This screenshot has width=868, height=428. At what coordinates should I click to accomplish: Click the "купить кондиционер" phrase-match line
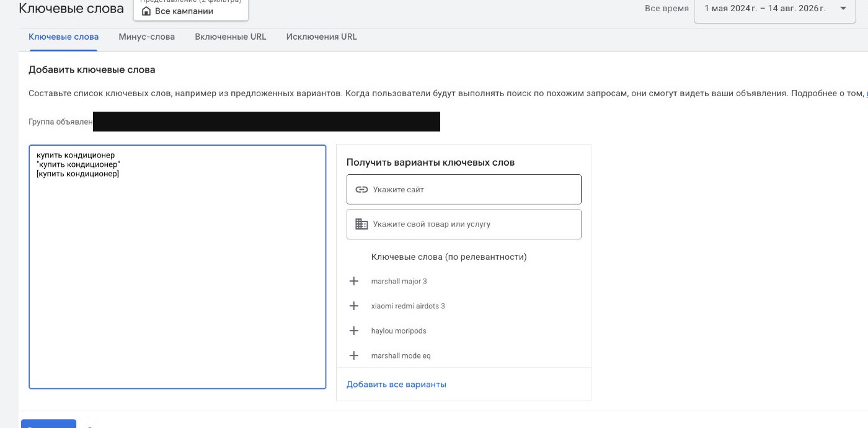(x=78, y=165)
